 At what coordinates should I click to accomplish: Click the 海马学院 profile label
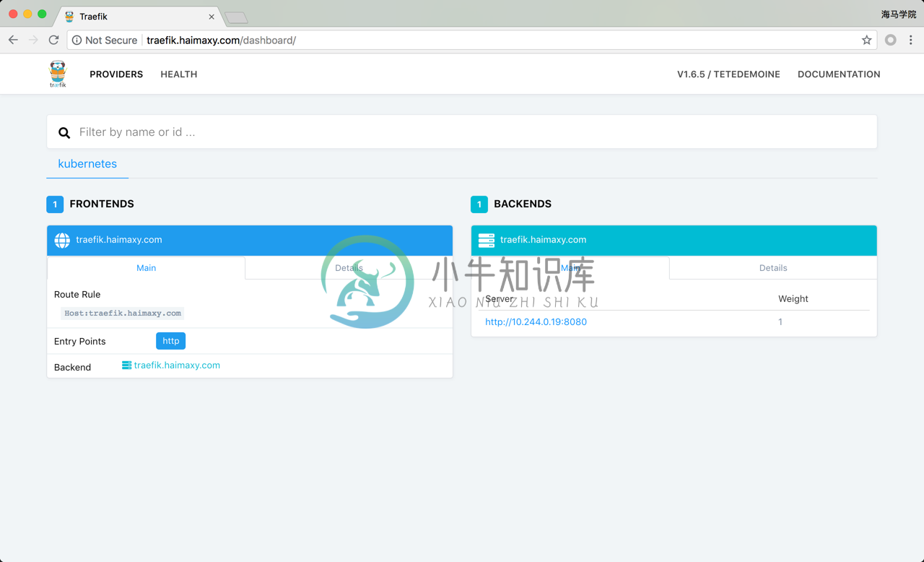coord(898,14)
